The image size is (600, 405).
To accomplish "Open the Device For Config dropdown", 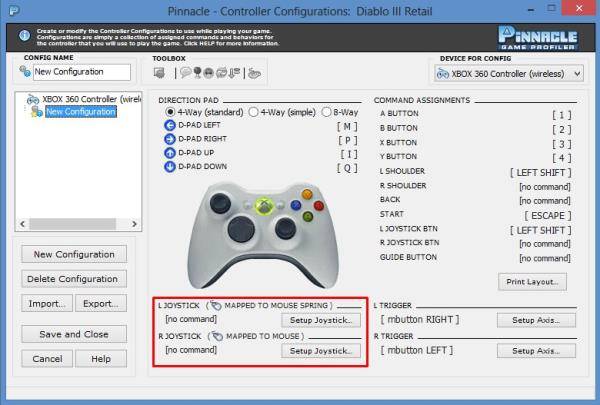I will click(x=509, y=73).
